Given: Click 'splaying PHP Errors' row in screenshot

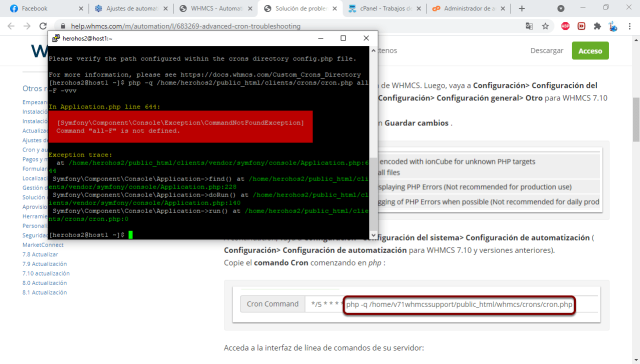Looking at the screenshot, I should (489, 187).
